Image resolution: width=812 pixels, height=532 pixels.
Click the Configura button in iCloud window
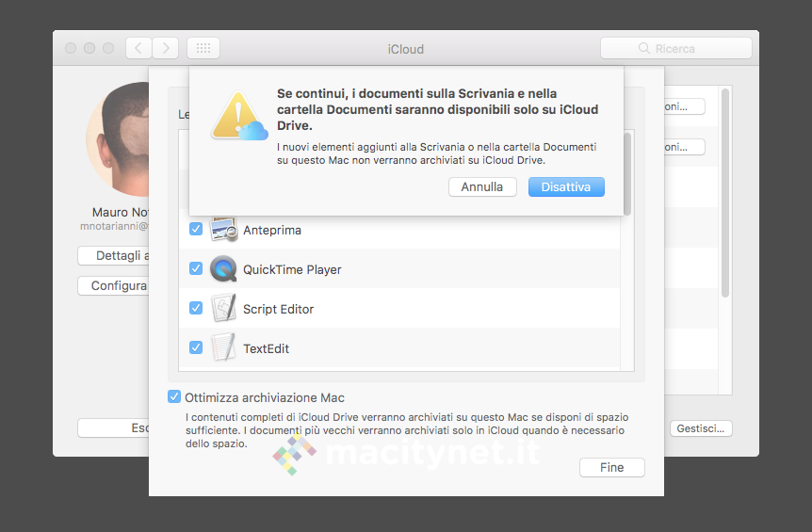coord(113,285)
